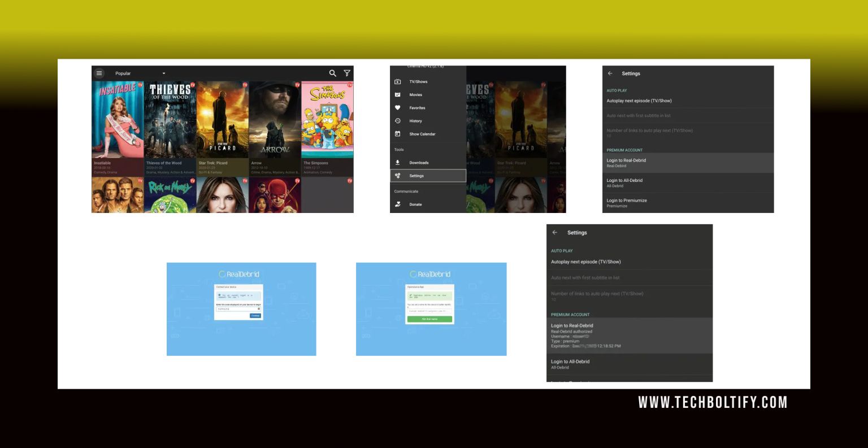
Task: Open the filter funnel icon
Action: point(347,73)
